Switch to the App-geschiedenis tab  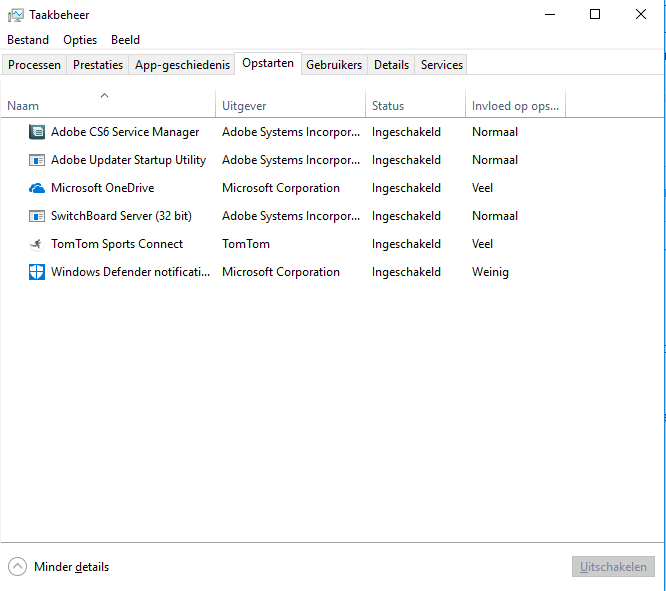(x=182, y=65)
